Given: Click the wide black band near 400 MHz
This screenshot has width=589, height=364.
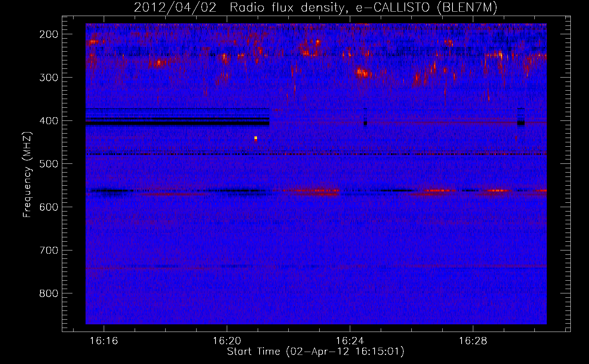Looking at the screenshot, I should 178,123.
